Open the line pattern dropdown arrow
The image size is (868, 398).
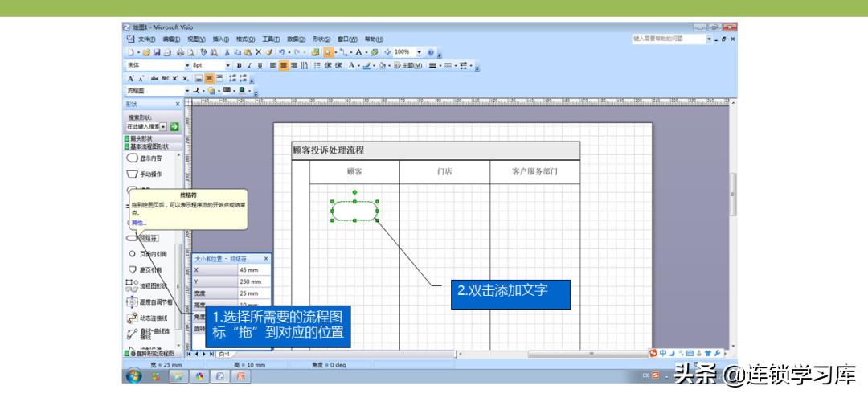456,65
